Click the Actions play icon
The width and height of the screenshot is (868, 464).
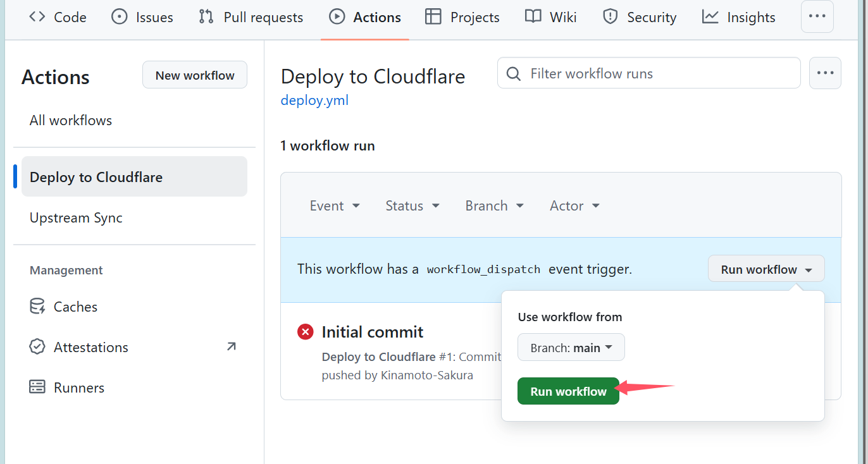[337, 16]
